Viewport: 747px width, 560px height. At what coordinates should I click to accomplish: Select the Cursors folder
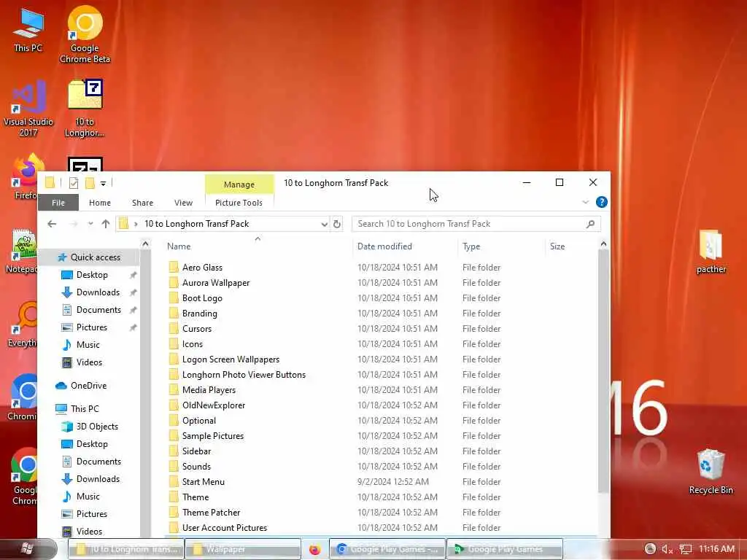(196, 329)
